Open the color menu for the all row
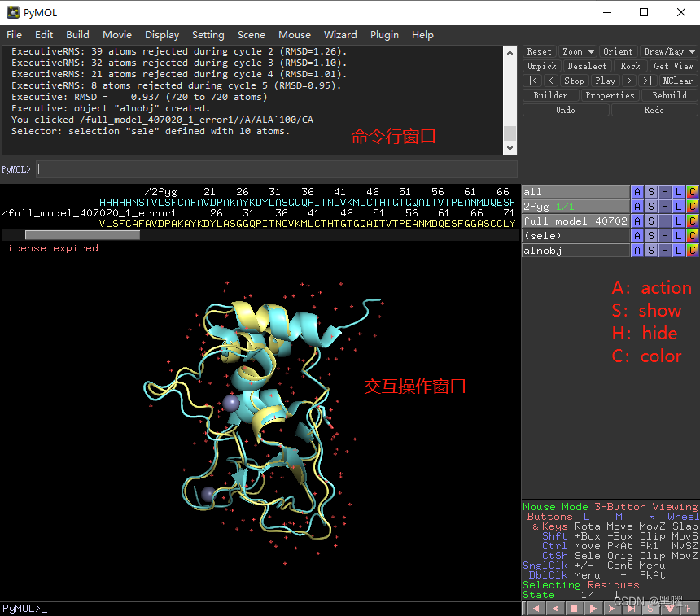700x616 pixels. (x=693, y=192)
